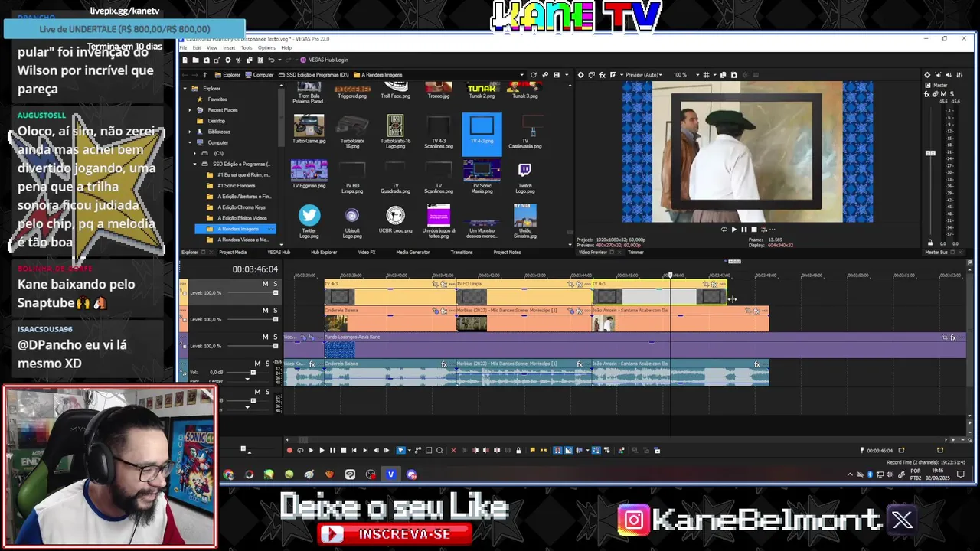Open event FX on Cinderela Baiana audio clip
This screenshot has width=980, height=551.
point(443,364)
